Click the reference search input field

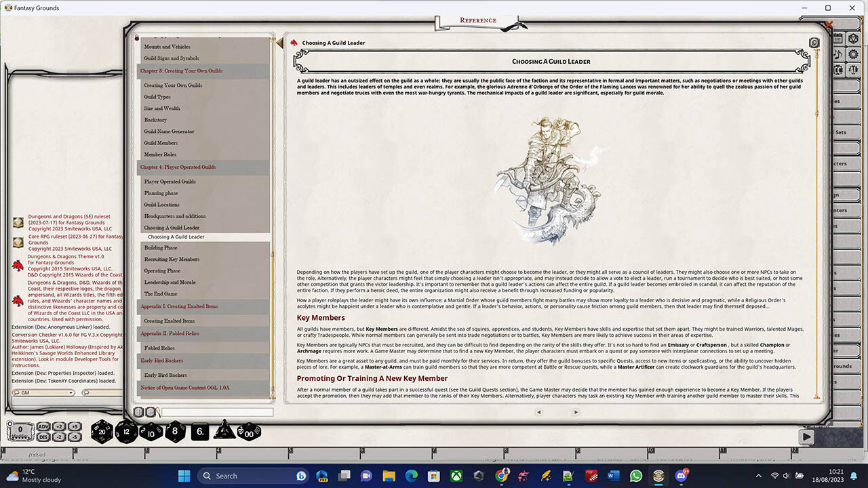(217, 412)
